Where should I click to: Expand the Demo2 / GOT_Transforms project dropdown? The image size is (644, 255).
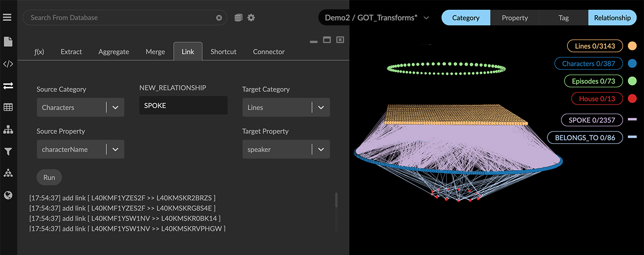[426, 18]
